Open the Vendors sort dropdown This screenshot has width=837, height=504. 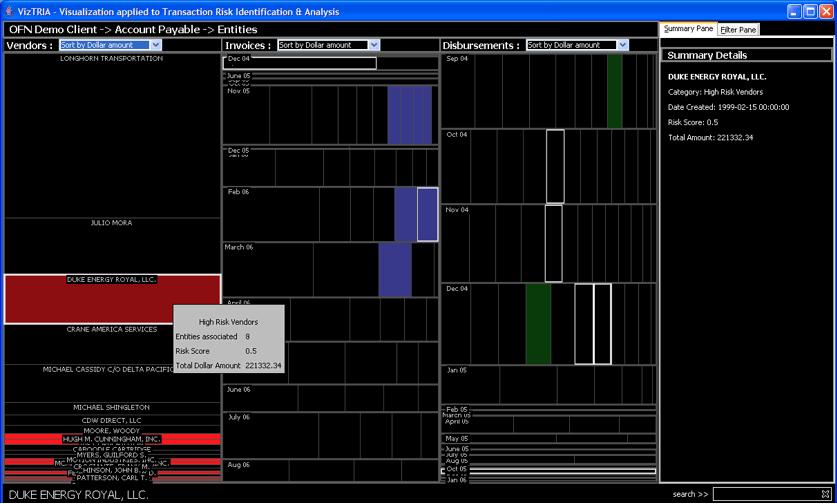[x=155, y=45]
